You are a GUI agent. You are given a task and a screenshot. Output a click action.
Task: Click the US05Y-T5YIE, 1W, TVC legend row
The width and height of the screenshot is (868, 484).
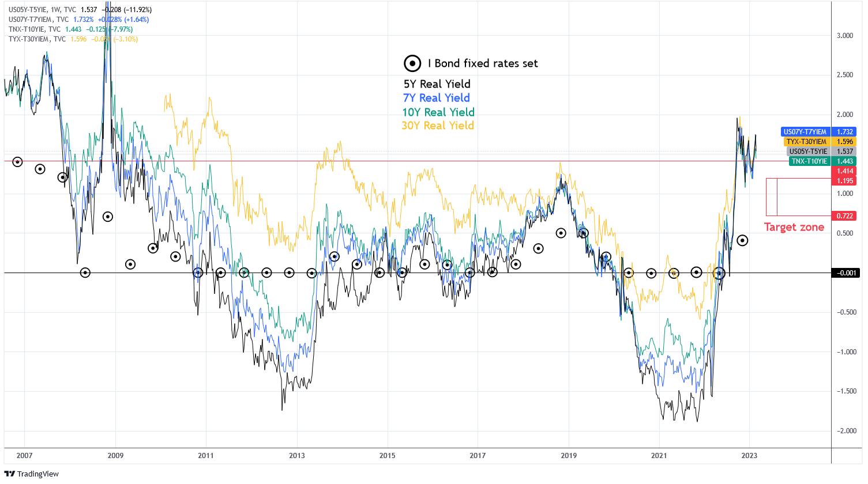click(x=80, y=10)
